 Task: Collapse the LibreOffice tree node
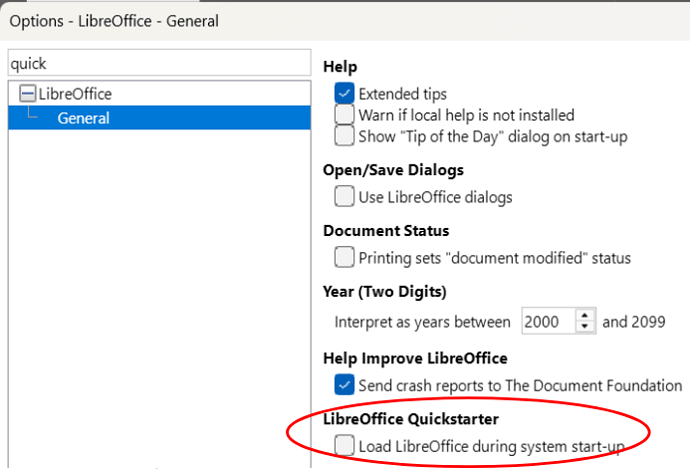27,94
